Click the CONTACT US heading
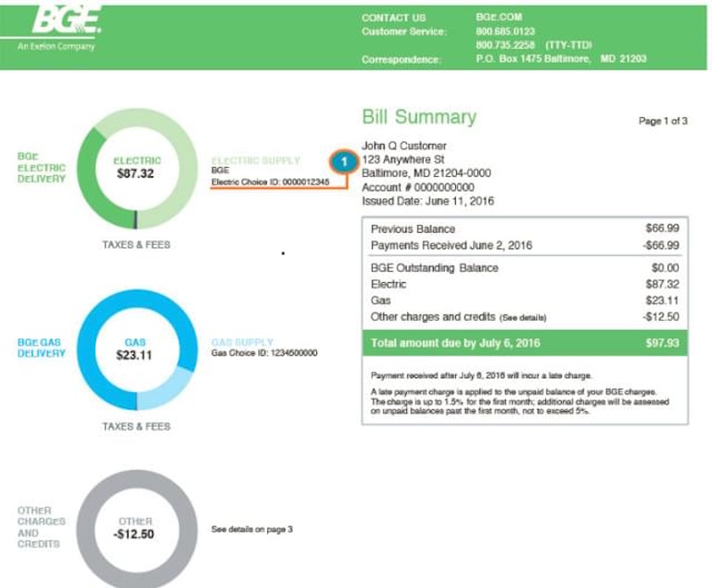This screenshot has width=712, height=588. pos(394,18)
